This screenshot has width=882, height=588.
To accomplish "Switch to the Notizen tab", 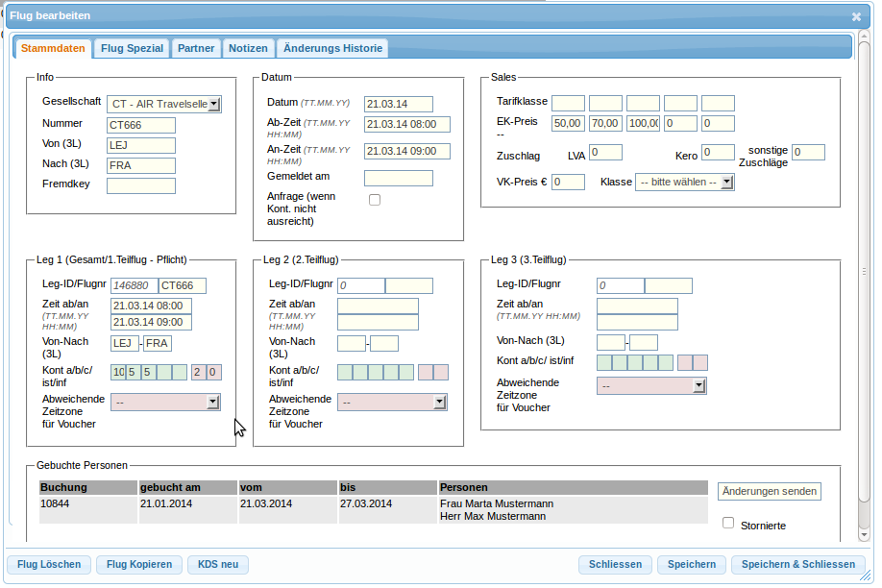I will pyautogui.click(x=248, y=48).
